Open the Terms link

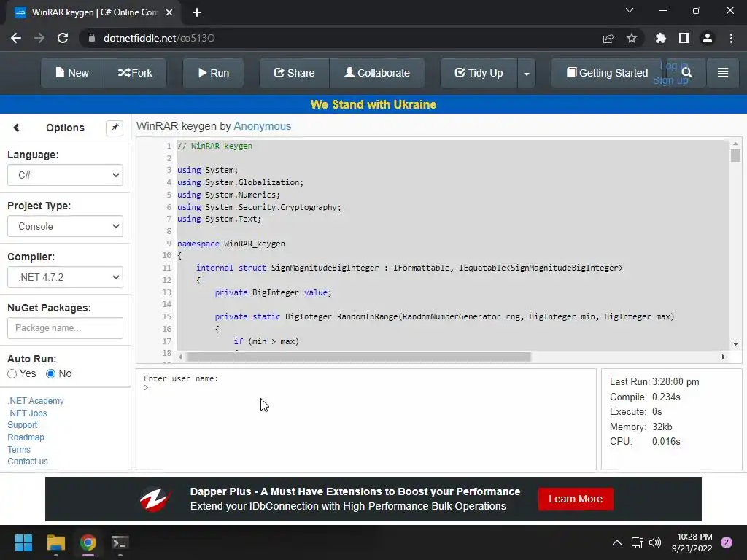pos(19,449)
